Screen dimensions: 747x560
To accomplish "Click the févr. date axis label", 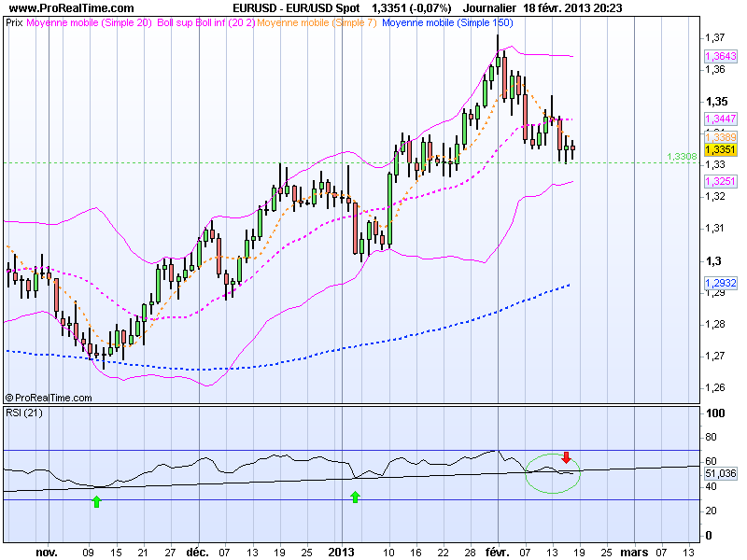I will [498, 553].
